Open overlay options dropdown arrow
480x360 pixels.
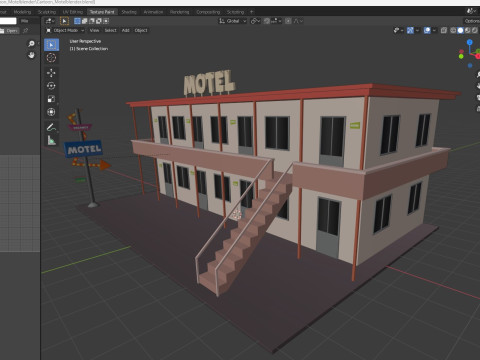tap(434, 30)
